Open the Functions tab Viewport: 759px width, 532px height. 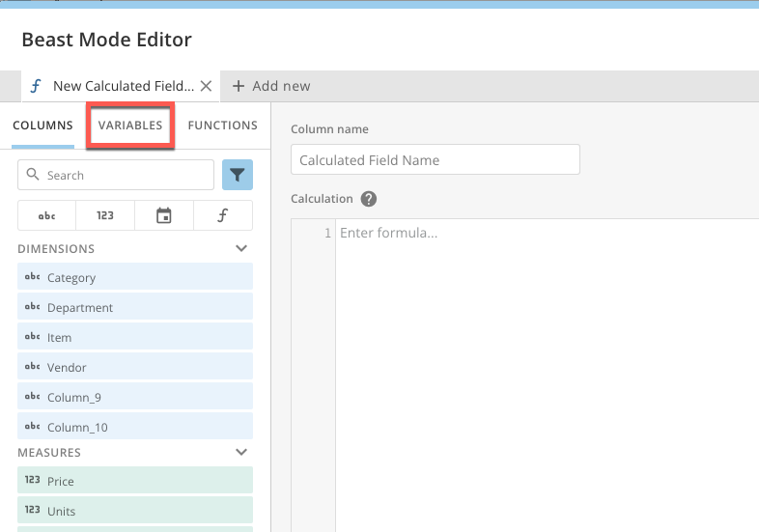(222, 126)
